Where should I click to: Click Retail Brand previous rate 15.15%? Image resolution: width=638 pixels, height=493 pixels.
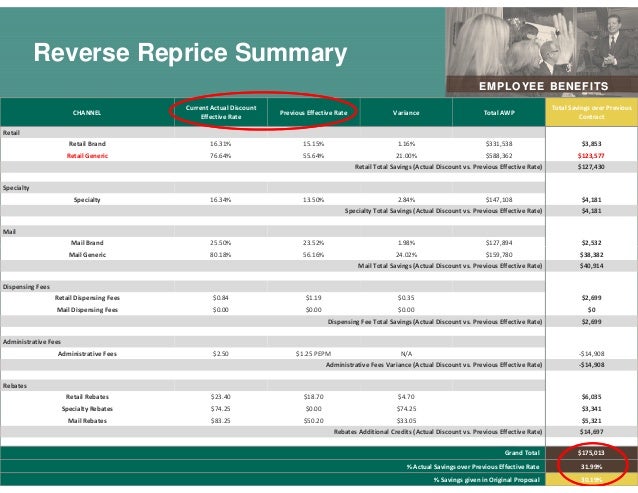coord(313,144)
